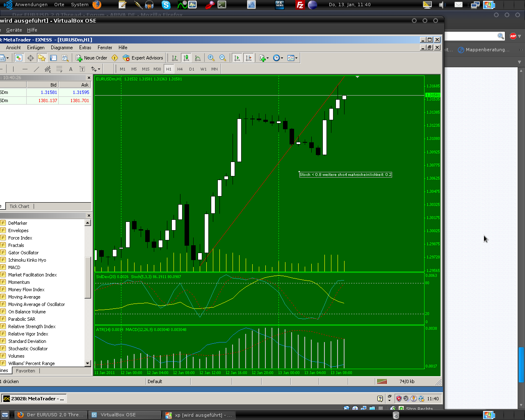Toggle the H1 timeframe button
This screenshot has height=420, width=525.
coord(169,69)
